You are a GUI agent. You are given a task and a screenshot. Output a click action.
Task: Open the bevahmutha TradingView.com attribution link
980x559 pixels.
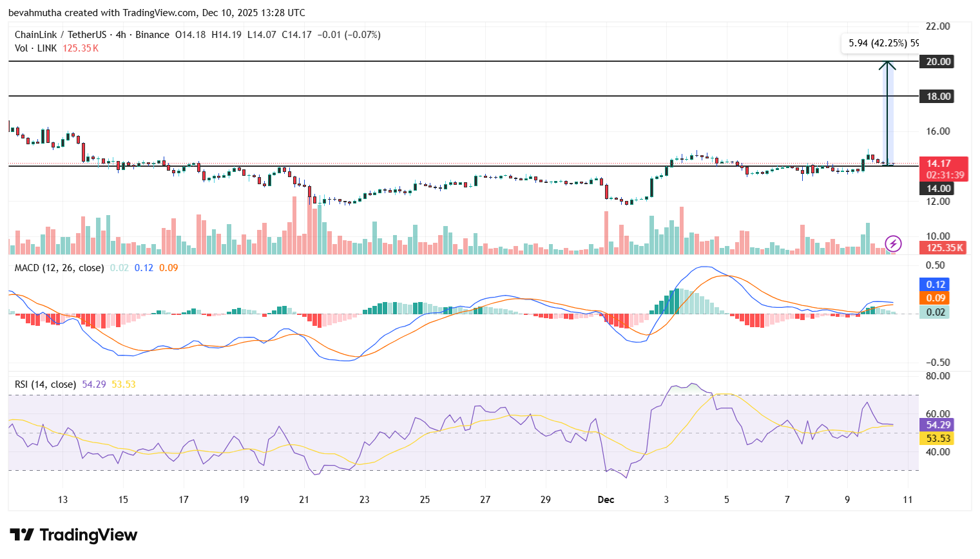tap(159, 12)
